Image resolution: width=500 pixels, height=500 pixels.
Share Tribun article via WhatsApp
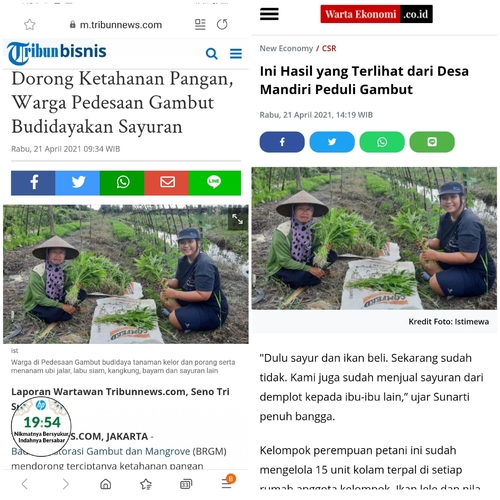click(122, 183)
